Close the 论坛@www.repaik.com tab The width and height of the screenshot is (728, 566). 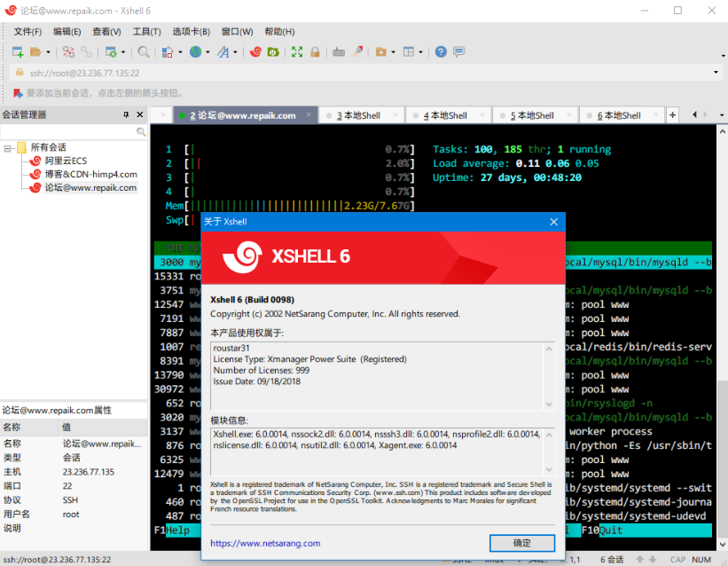(x=309, y=114)
